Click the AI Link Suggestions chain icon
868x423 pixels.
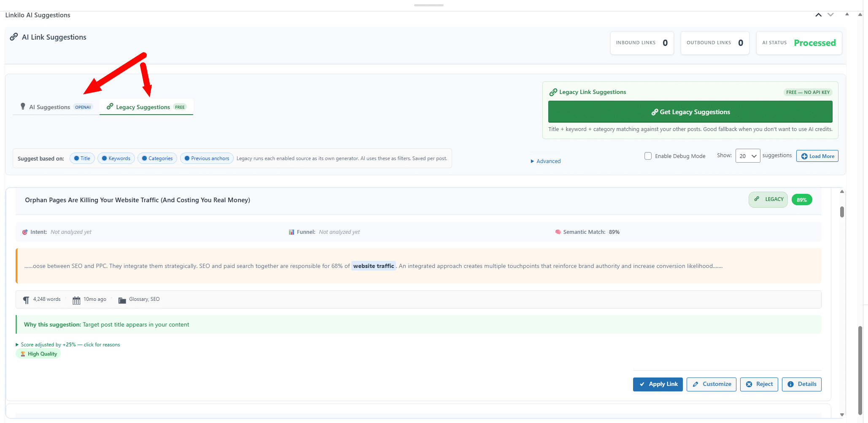tap(14, 37)
